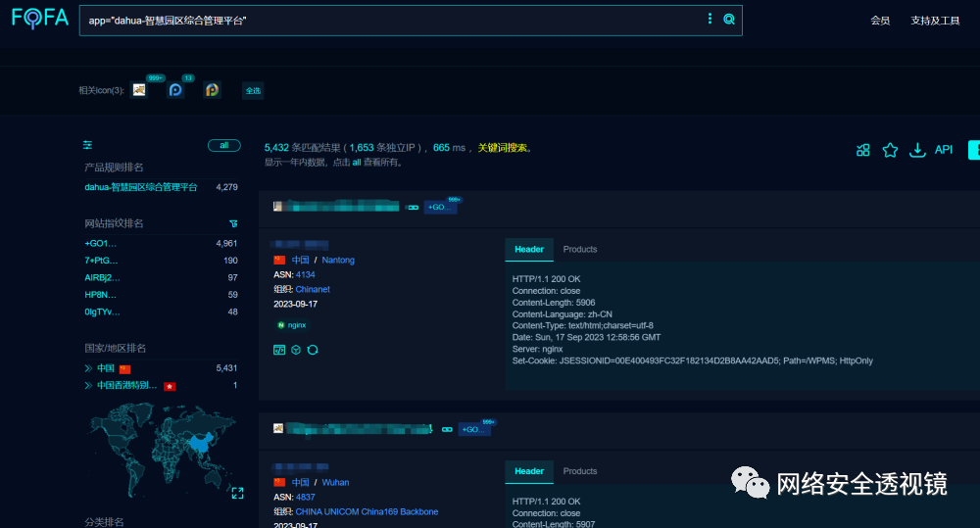Filter by 0lgTYv... fingerprint
The width and height of the screenshot is (980, 528).
102,312
